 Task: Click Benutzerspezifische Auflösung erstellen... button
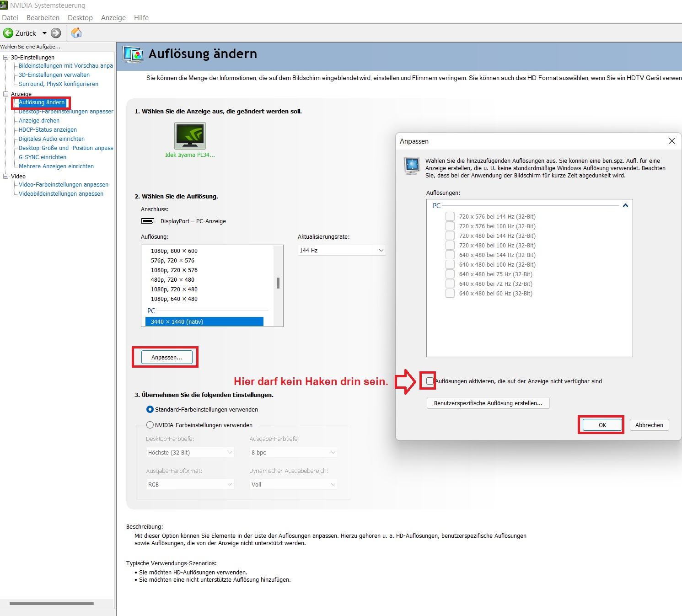tap(488, 403)
